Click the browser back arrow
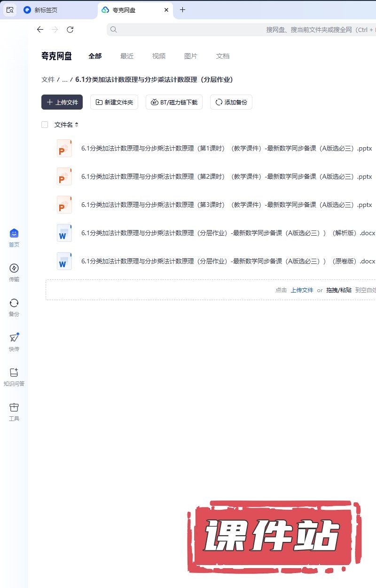 (40, 30)
